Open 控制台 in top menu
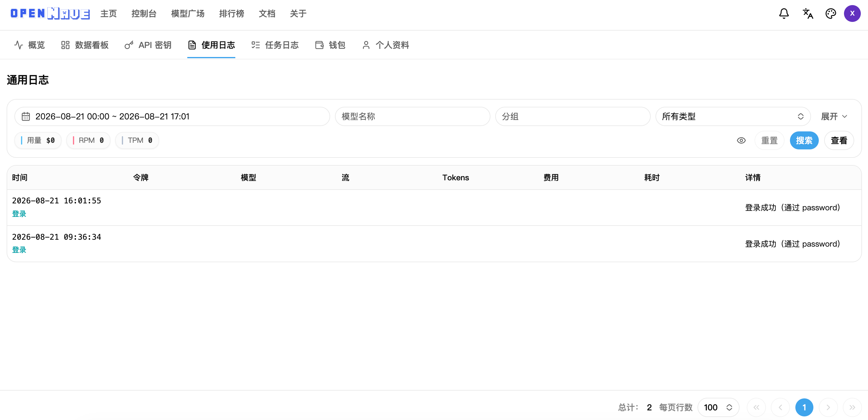Viewport: 868px width, 420px height. tap(144, 13)
